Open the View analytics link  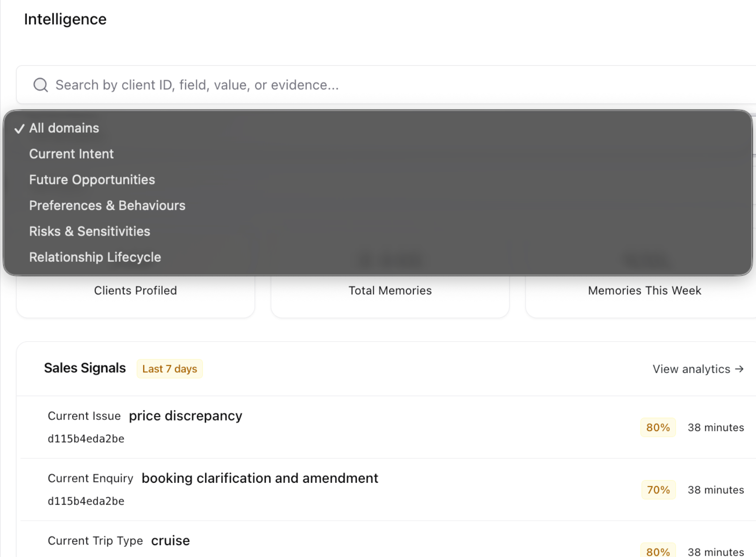tap(698, 369)
